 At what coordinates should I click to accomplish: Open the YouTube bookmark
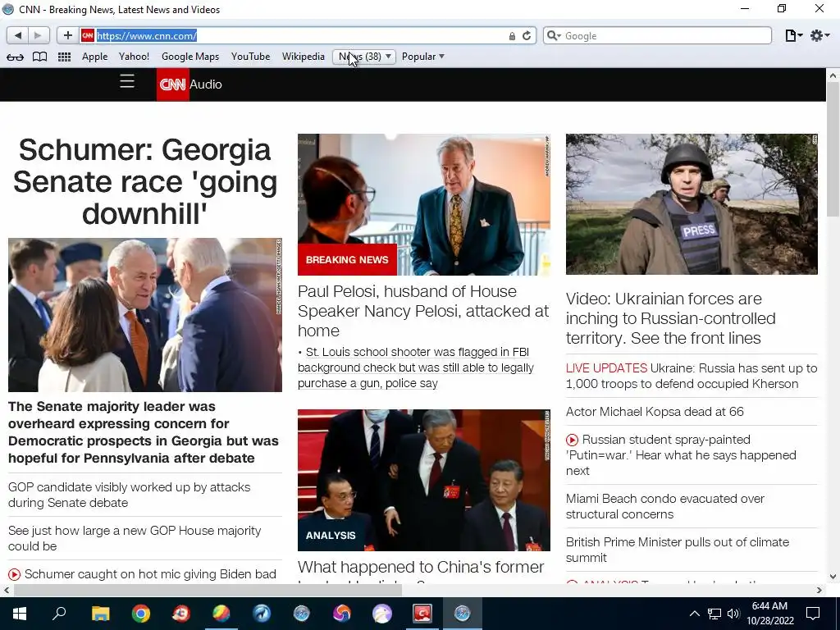pos(251,57)
